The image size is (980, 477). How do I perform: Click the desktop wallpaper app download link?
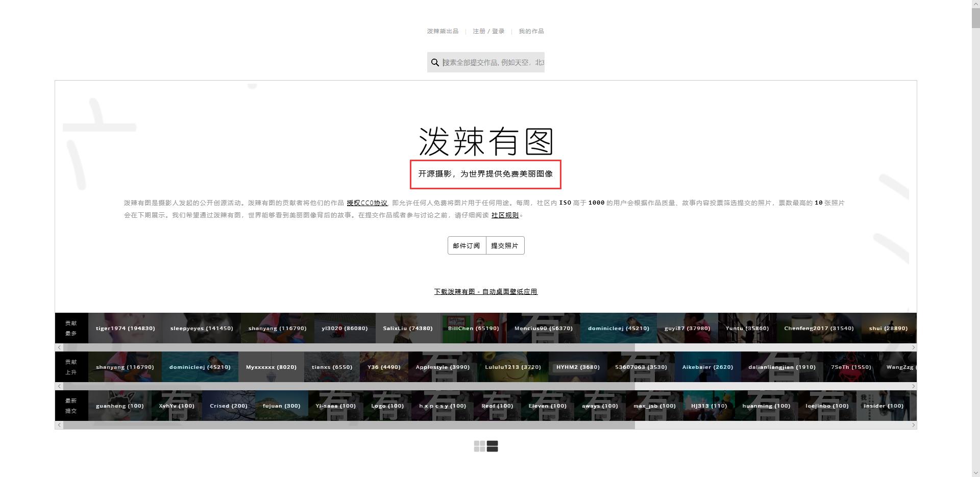(x=485, y=291)
